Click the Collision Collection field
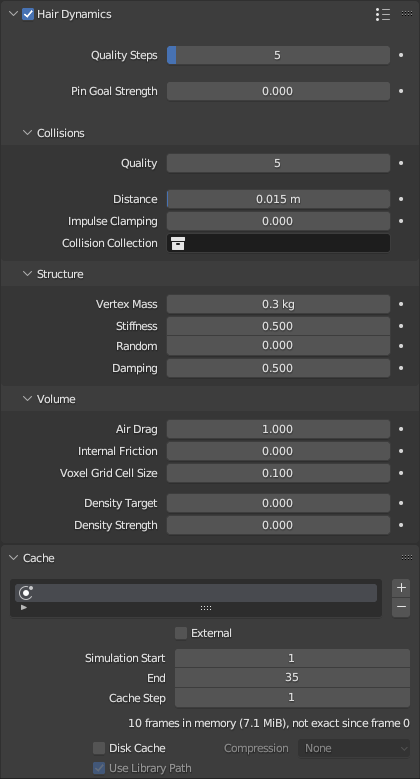 (x=278, y=243)
